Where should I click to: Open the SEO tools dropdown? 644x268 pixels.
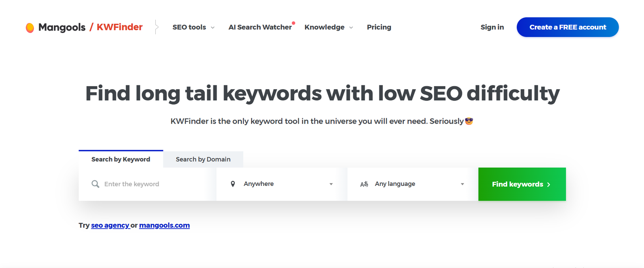[x=193, y=27]
